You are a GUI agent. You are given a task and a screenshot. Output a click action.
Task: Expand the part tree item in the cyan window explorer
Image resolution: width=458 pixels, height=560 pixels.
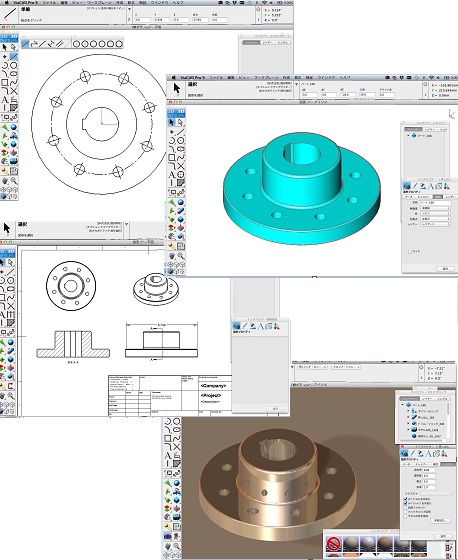click(x=408, y=136)
